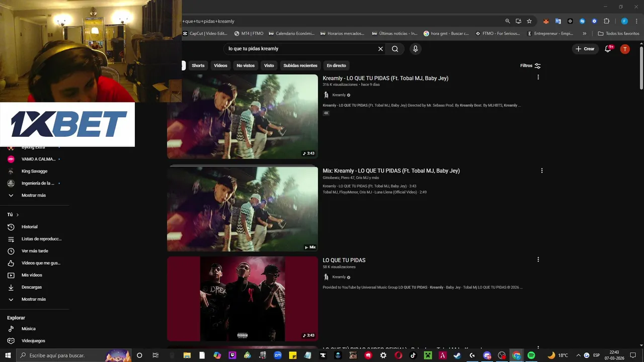Click the page vertical scrollbar
644x362 pixels.
pos(641,68)
